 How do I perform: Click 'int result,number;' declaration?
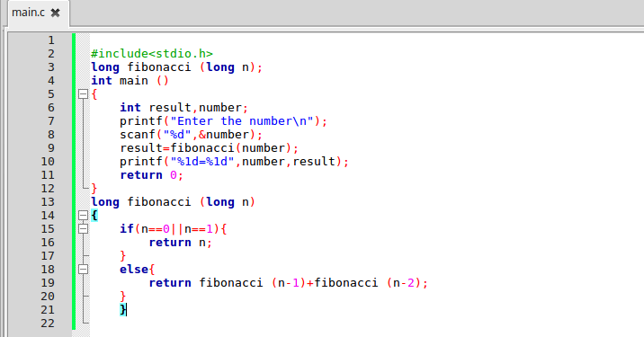coord(184,108)
